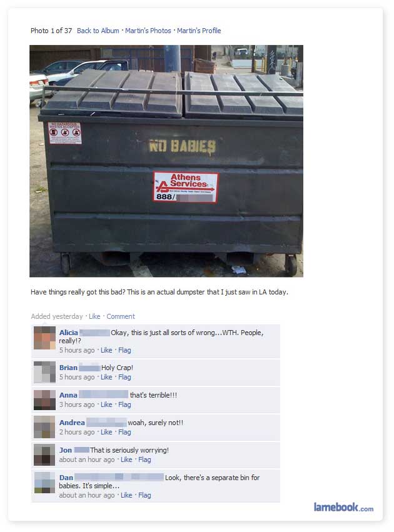Open Martin's Photos link

(x=148, y=31)
